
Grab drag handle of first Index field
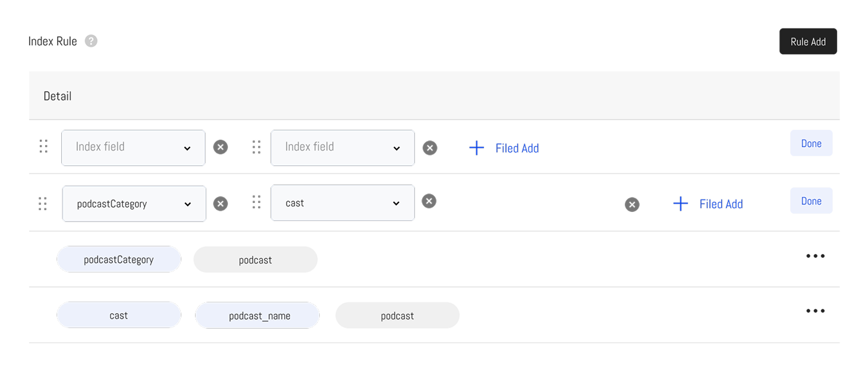pos(43,146)
